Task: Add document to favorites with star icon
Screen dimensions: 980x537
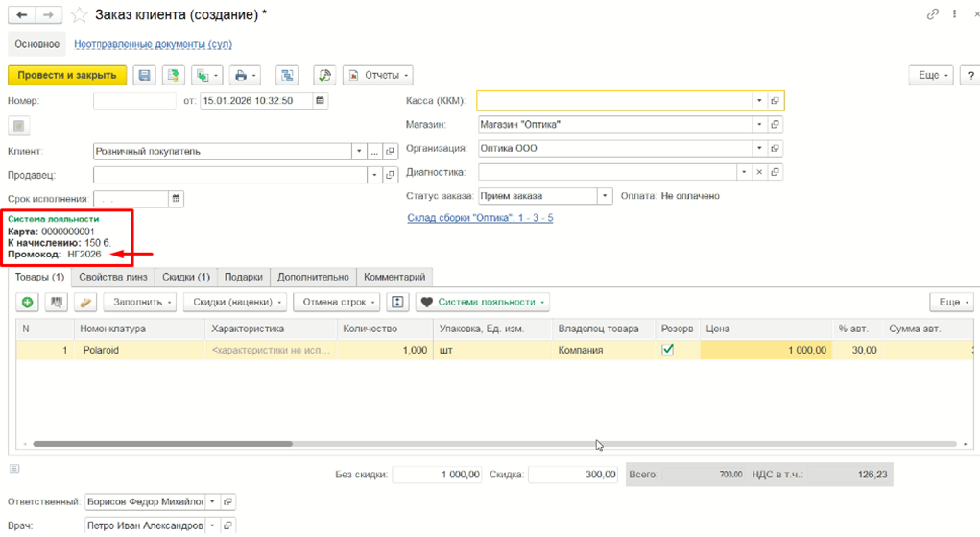Action: point(80,15)
